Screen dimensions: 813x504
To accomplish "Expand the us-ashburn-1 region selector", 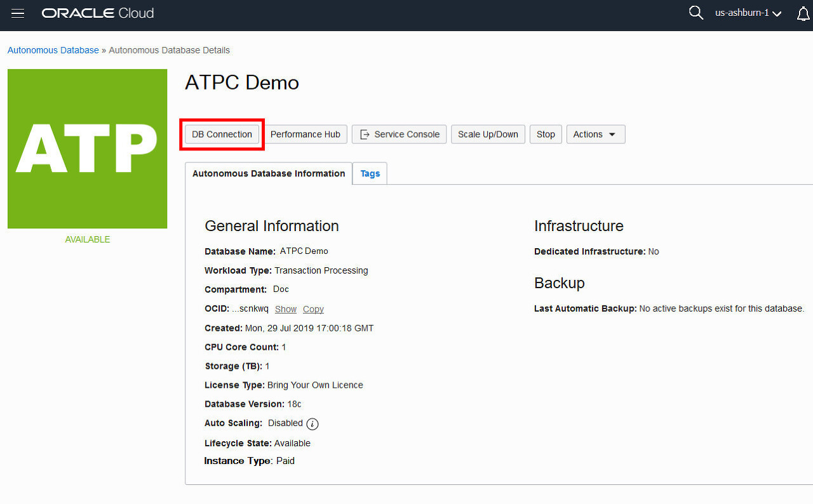I will (748, 13).
